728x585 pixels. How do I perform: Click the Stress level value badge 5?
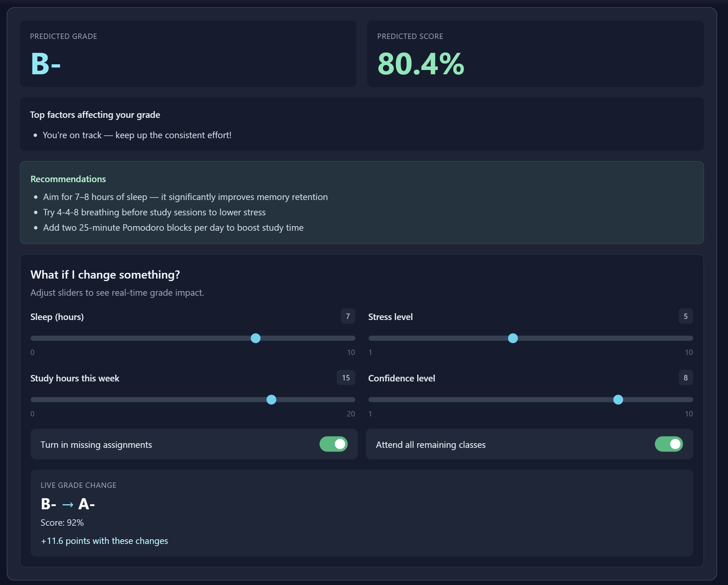[686, 316]
